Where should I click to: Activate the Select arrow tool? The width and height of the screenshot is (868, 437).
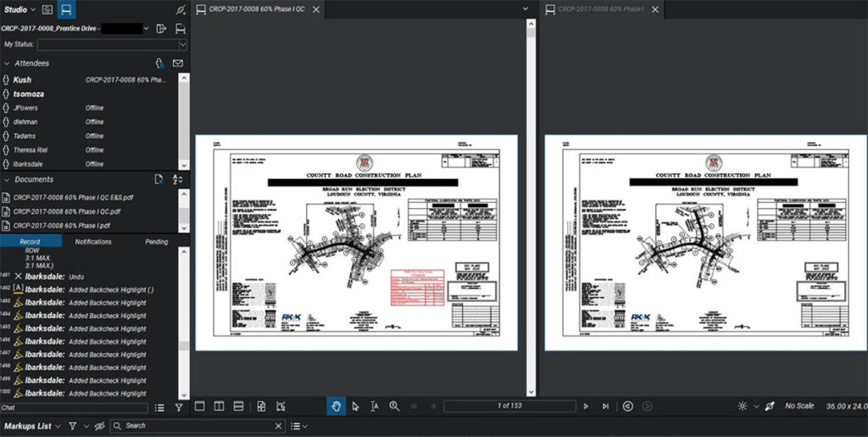point(355,406)
